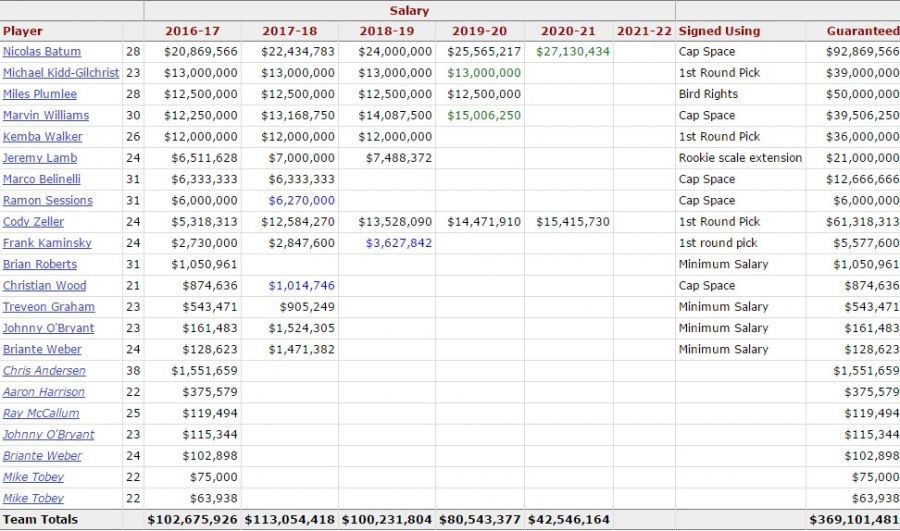This screenshot has height=531, width=900.
Task: Select Marvin Williams' green $15,006,250 cell
Action: click(484, 115)
